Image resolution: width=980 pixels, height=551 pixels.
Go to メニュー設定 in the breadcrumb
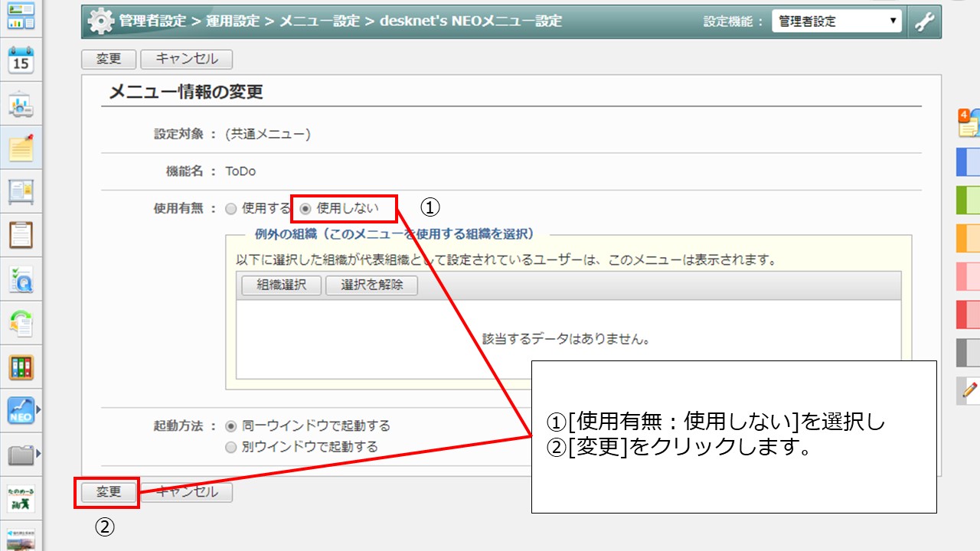319,21
